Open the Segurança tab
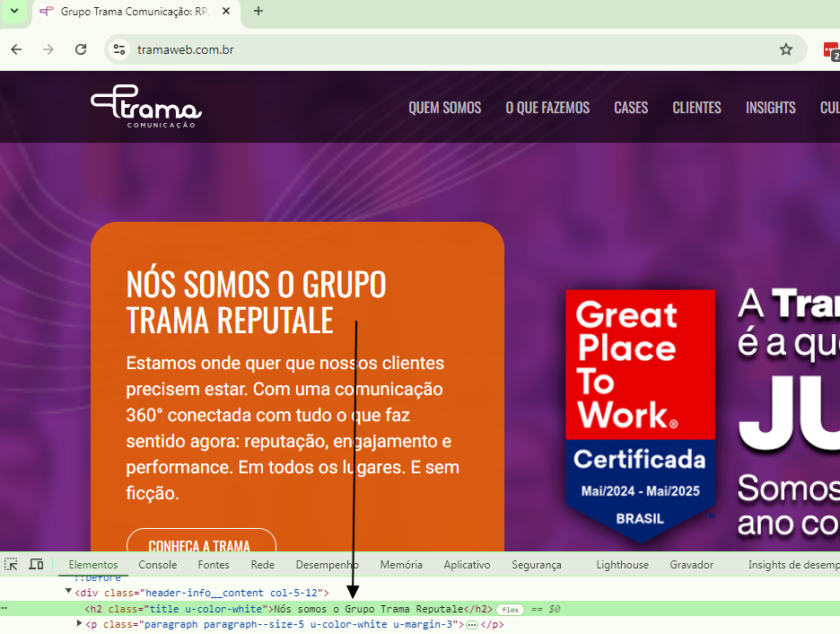This screenshot has height=634, width=840. [x=537, y=565]
